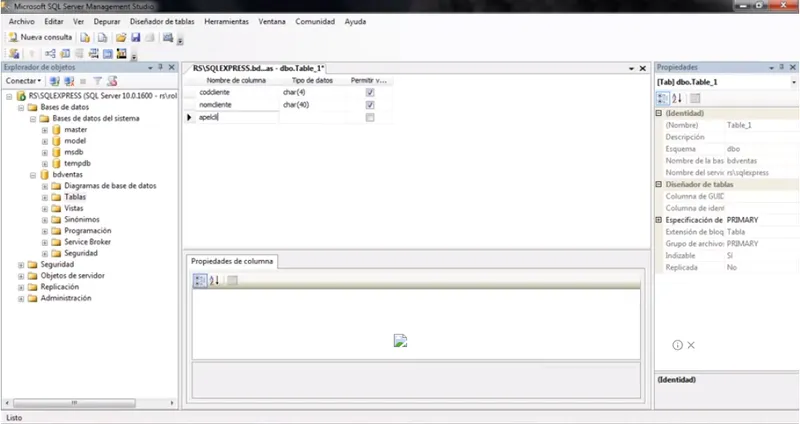Select the dbo.Table_1 document tab
This screenshot has width=800, height=424.
[258, 68]
